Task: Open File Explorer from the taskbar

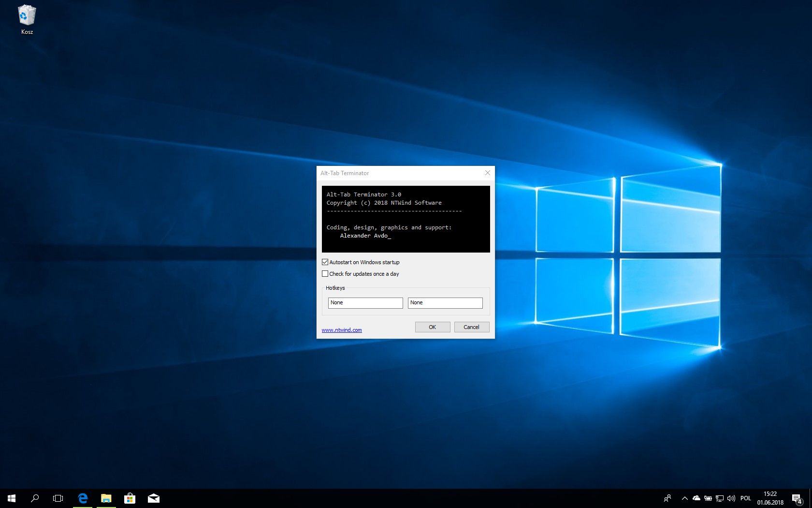Action: pos(106,498)
